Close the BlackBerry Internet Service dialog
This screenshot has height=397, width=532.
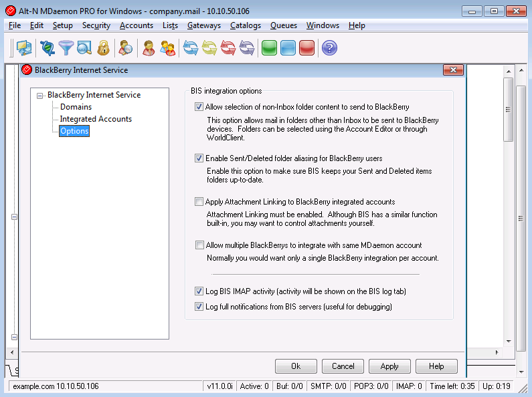pos(453,70)
